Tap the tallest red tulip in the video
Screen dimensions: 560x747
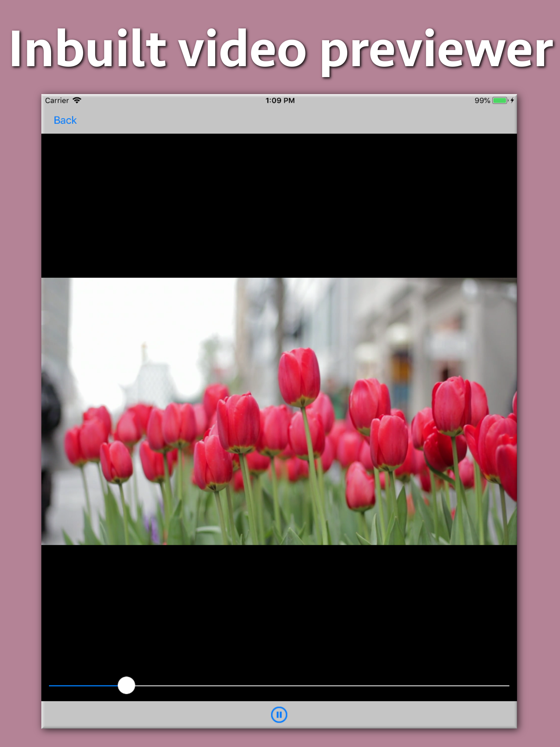click(299, 377)
